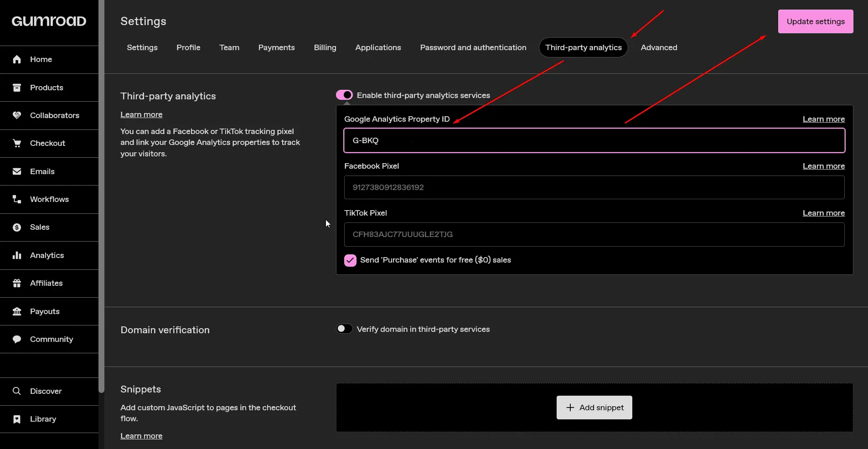Image resolution: width=868 pixels, height=449 pixels.
Task: Switch to the Team tab
Action: [x=229, y=47]
